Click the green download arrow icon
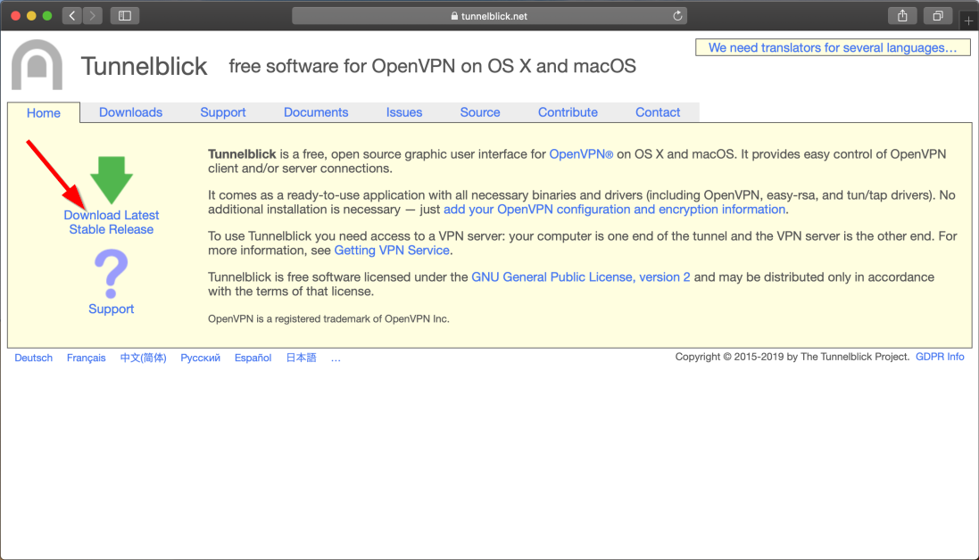Viewport: 979px width, 560px height. pos(112,179)
